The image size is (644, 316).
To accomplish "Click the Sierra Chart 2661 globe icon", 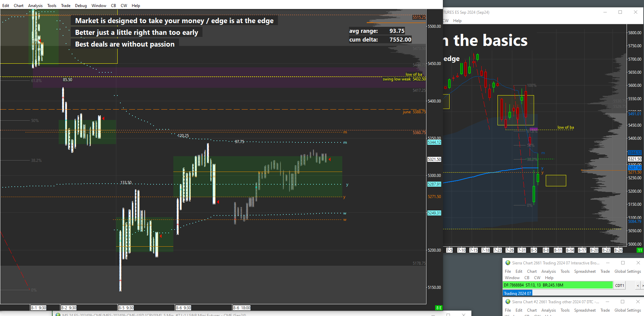I will tap(508, 263).
